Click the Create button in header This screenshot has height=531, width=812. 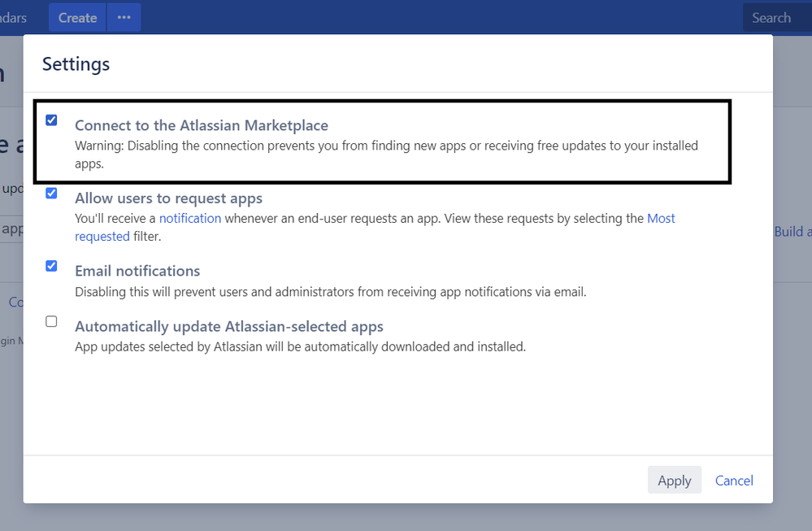[x=77, y=18]
